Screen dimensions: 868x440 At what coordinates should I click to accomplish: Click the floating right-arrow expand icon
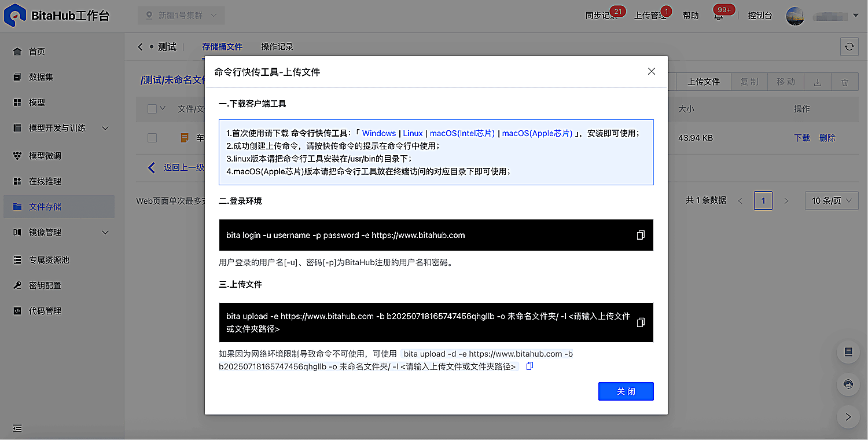click(848, 416)
